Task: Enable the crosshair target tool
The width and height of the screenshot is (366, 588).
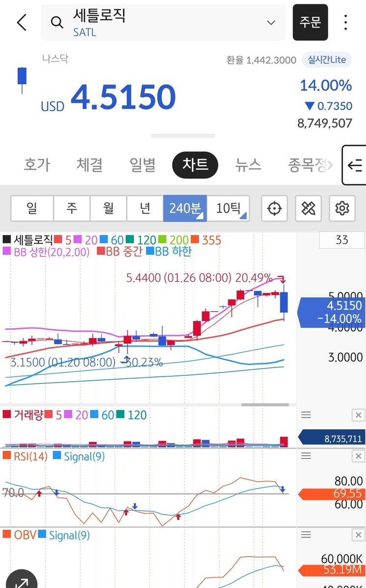Action: click(274, 209)
